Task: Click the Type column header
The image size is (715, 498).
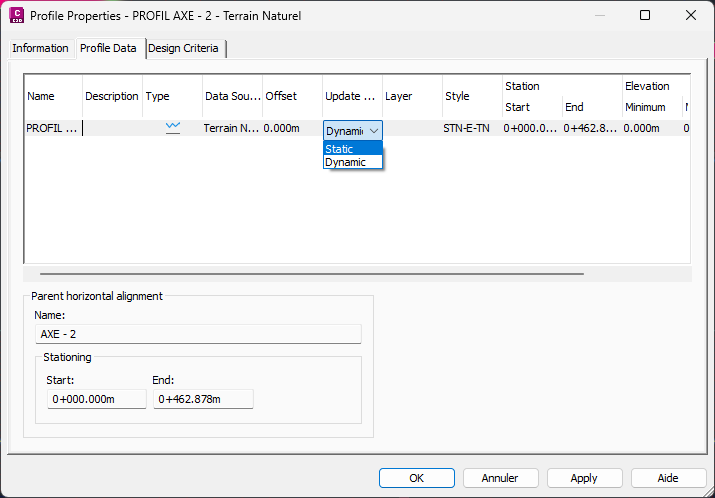Action: point(172,96)
